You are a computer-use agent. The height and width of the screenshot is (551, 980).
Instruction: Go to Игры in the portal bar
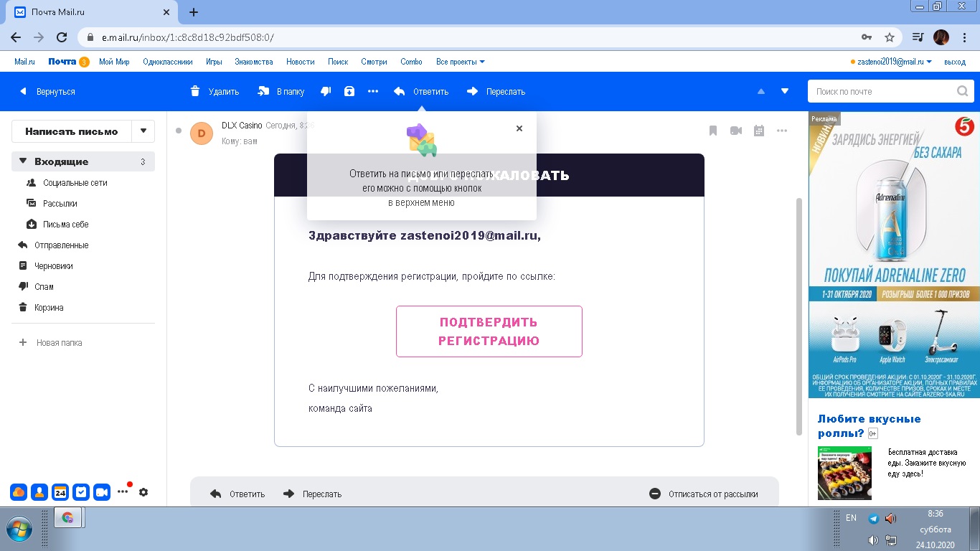click(214, 62)
